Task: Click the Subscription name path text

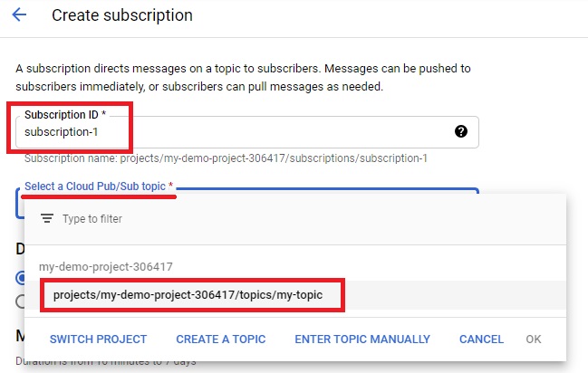Action: 226,158
